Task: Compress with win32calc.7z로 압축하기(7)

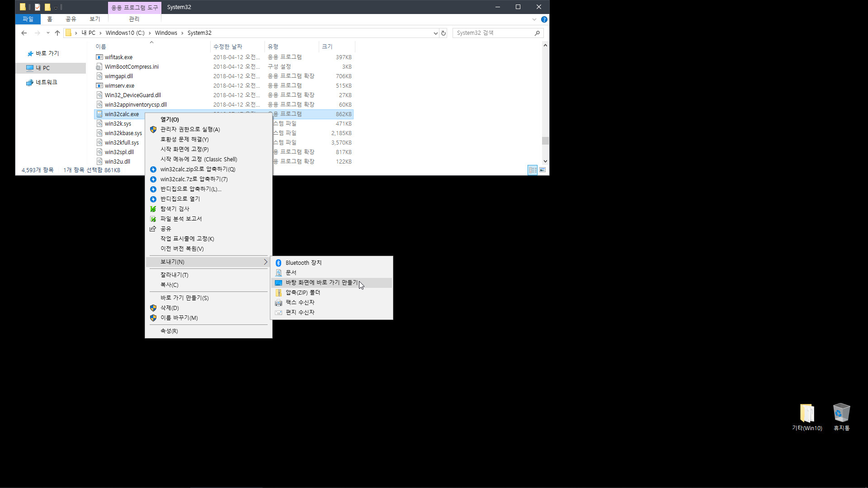Action: (x=208, y=179)
